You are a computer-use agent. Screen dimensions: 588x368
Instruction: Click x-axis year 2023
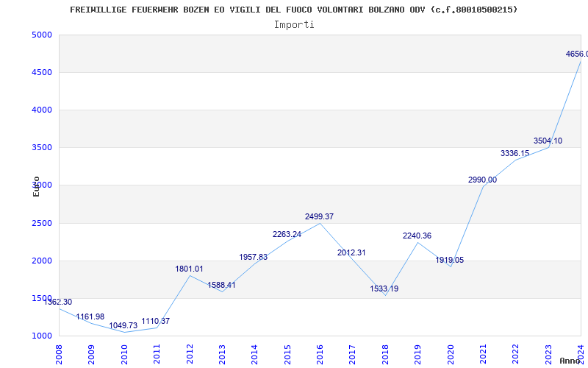coord(548,354)
